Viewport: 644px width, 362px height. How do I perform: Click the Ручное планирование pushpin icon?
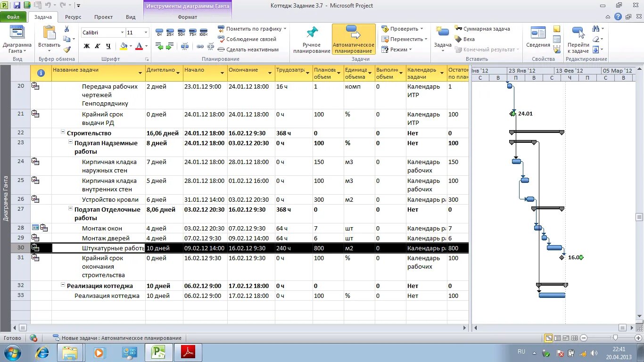312,33
